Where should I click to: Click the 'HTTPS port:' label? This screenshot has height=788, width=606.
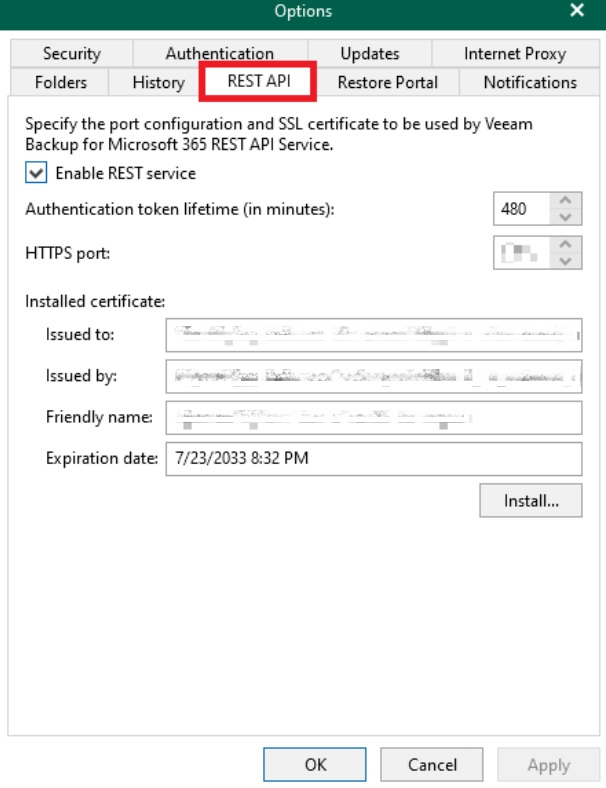tap(67, 253)
